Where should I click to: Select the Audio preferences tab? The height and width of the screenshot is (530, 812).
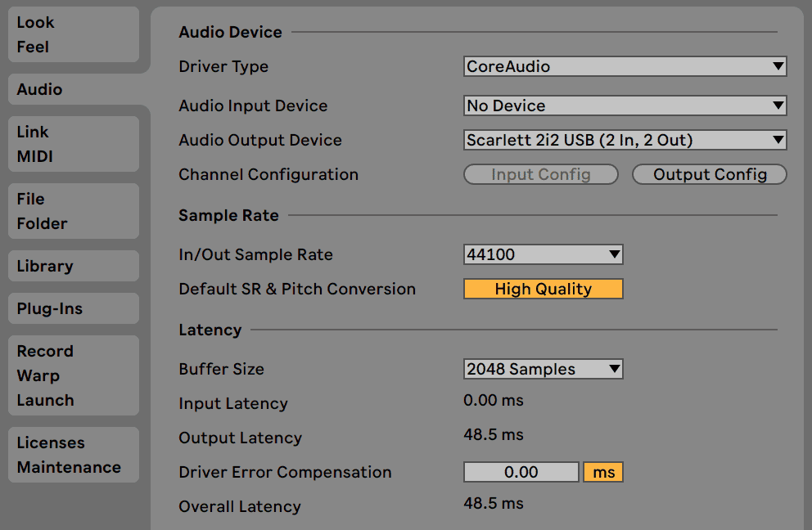pyautogui.click(x=74, y=89)
